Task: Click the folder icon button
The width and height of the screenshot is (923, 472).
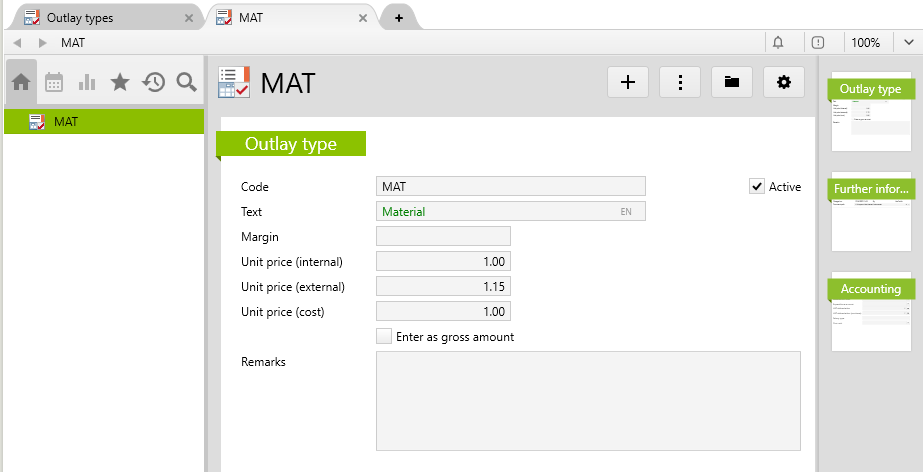Action: (x=732, y=83)
